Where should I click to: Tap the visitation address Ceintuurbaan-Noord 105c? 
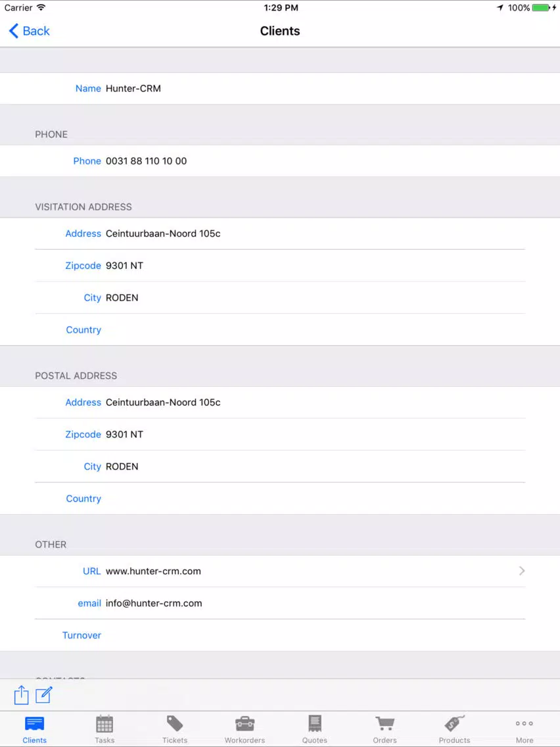(163, 233)
